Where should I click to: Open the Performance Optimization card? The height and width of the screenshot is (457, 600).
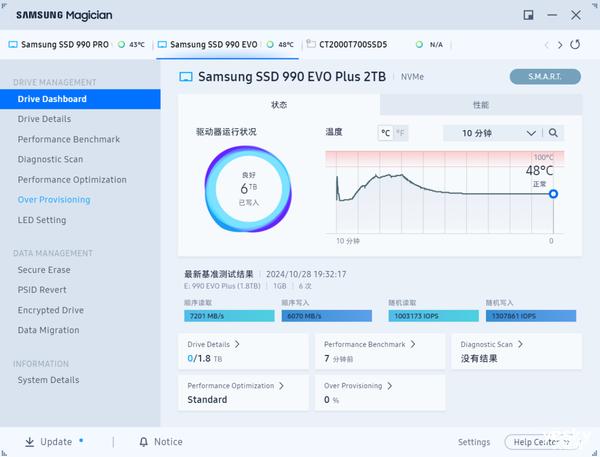(243, 393)
